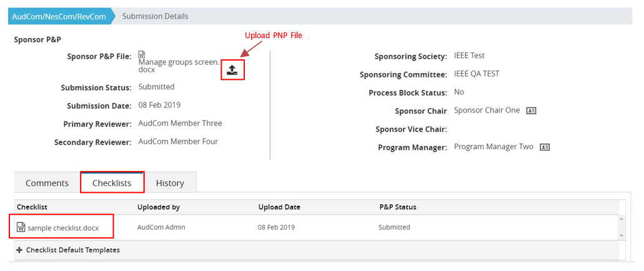Click the Uploaded by column header
Image resolution: width=644 pixels, height=271 pixels.
click(159, 207)
